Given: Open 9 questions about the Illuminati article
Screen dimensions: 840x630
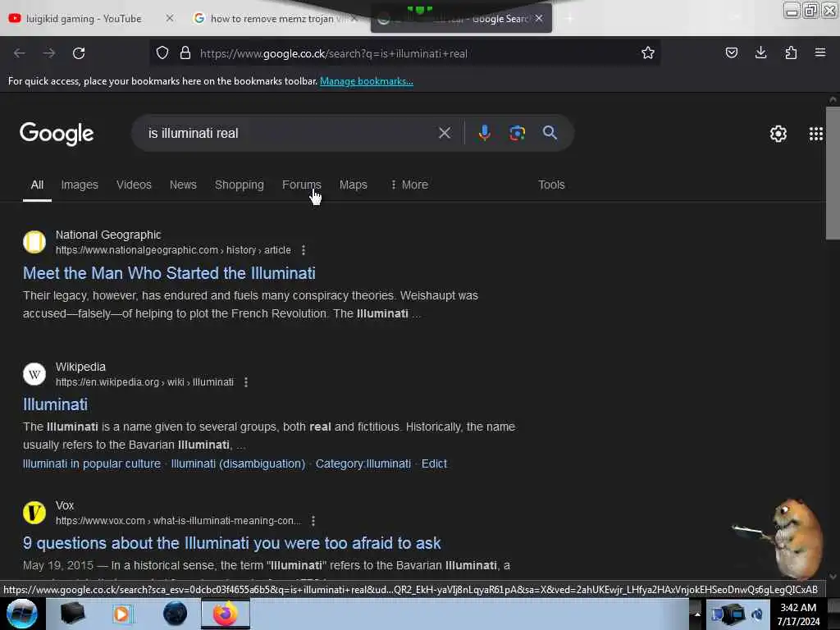Looking at the screenshot, I should pyautogui.click(x=232, y=543).
